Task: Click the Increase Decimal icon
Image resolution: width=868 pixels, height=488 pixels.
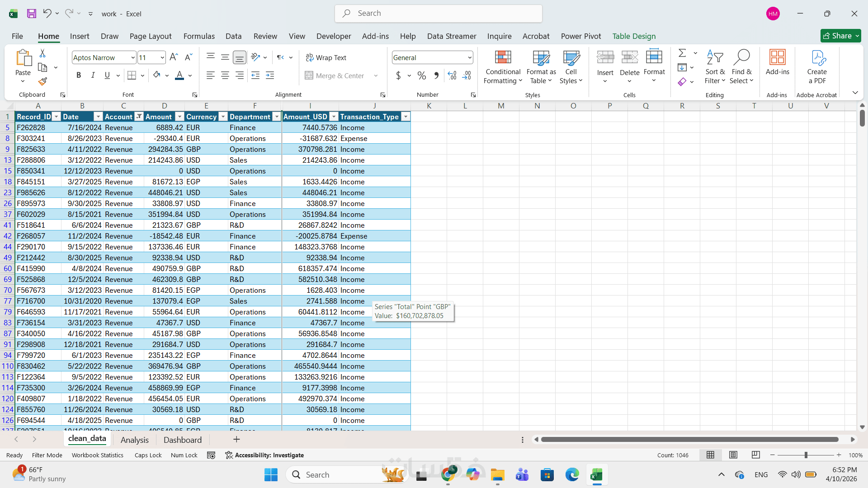Action: click(x=452, y=75)
